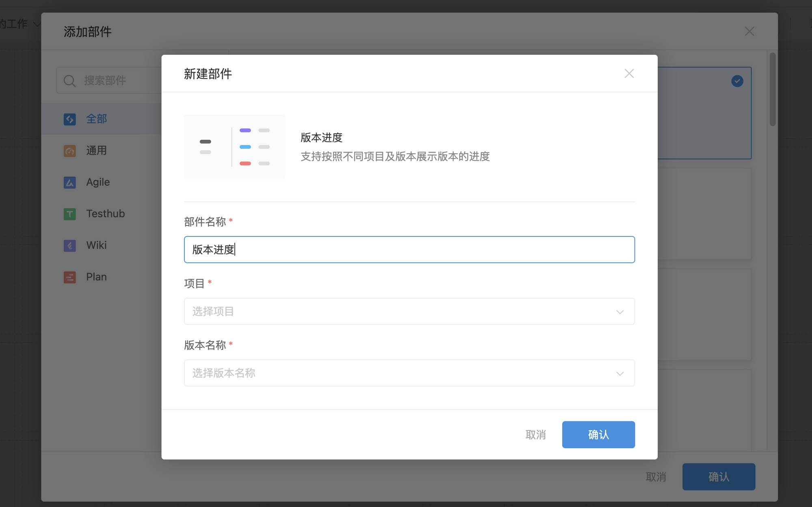Click the Agile category icon
The image size is (812, 507).
pos(70,182)
